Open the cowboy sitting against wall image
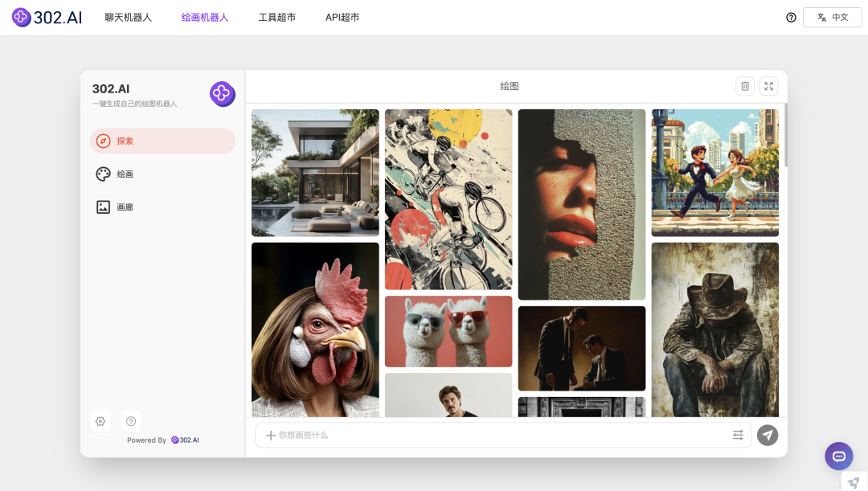The image size is (868, 491). click(715, 330)
